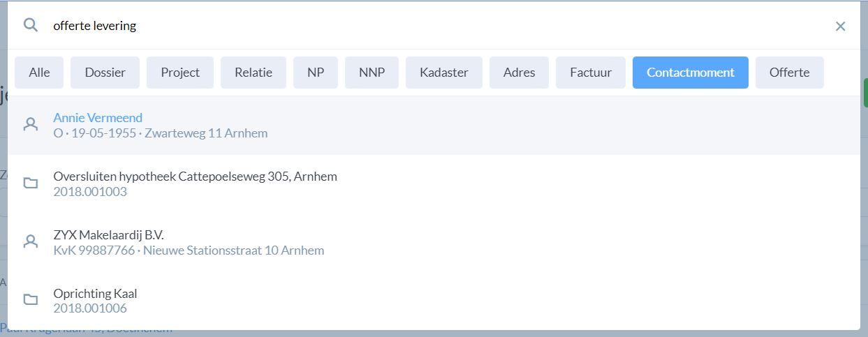Click into the search text field

pyautogui.click(x=419, y=26)
